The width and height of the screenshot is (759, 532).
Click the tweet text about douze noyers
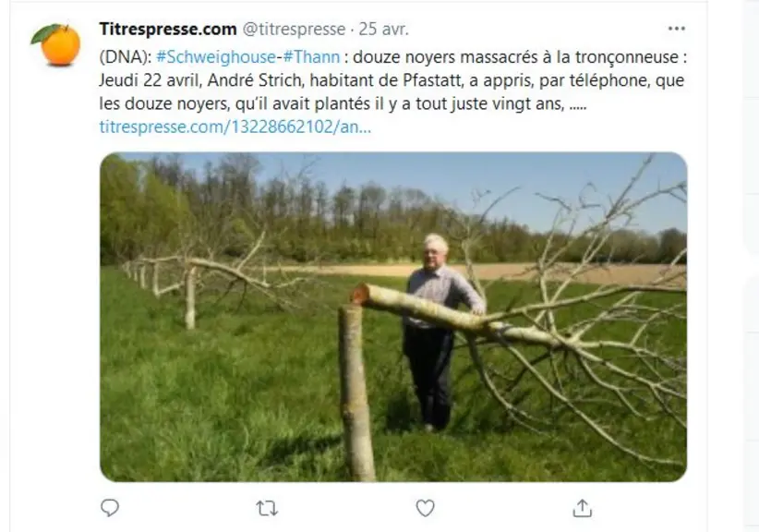point(393,80)
